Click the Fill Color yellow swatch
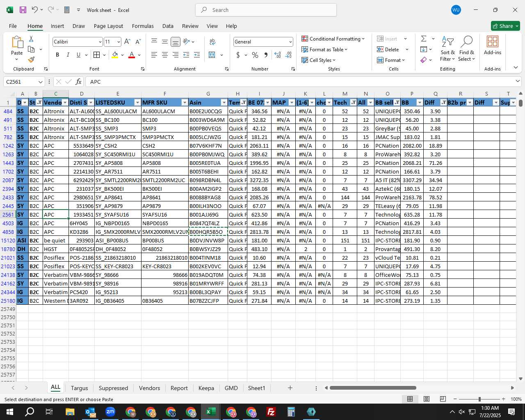This screenshot has height=420, width=525. tap(115, 55)
